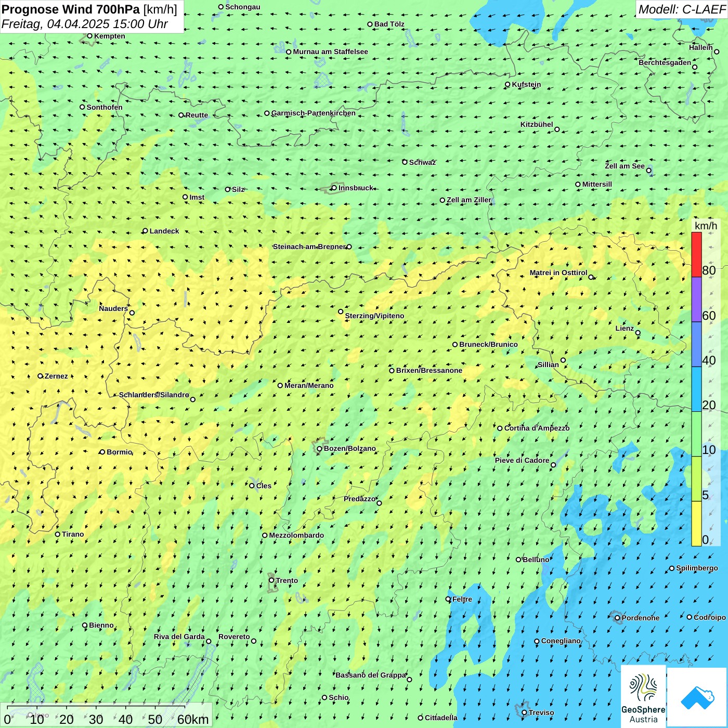728x728 pixels.
Task: Click the Pordenone label
Action: coord(641,618)
